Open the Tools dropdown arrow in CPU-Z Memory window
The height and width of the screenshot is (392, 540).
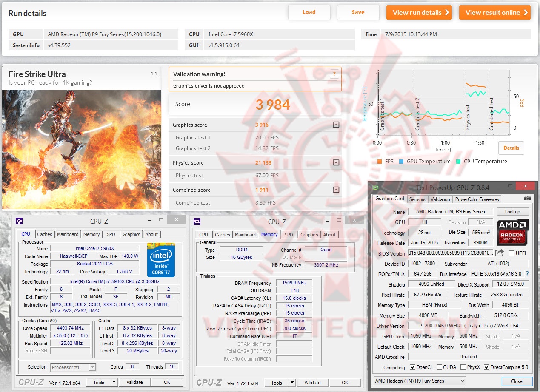pyautogui.click(x=292, y=383)
